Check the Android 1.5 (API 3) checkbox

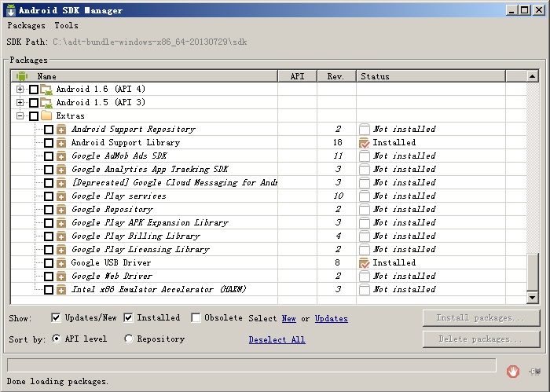click(x=34, y=103)
